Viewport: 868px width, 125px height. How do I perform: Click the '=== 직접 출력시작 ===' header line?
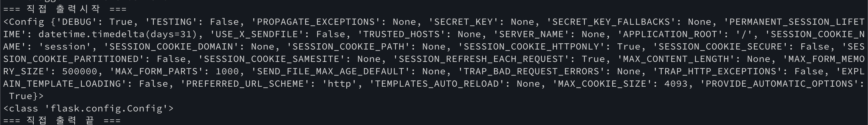[65, 9]
